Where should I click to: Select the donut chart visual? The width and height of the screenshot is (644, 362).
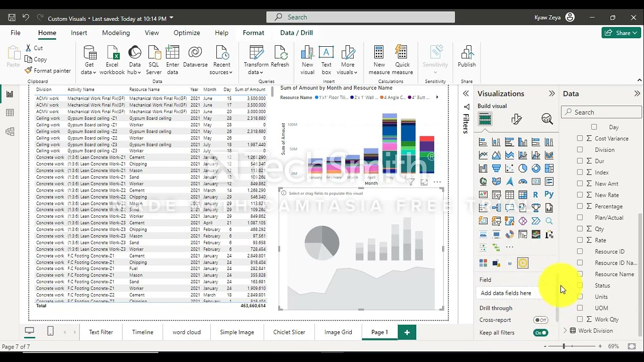pos(536,168)
